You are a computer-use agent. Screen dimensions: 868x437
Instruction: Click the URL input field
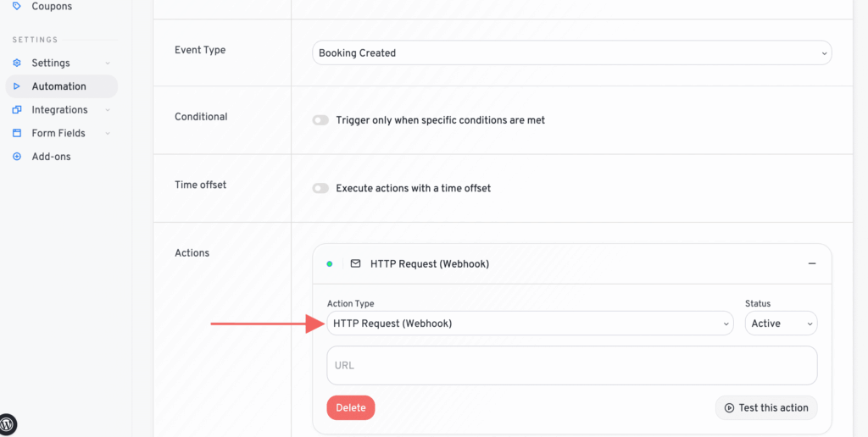point(572,366)
